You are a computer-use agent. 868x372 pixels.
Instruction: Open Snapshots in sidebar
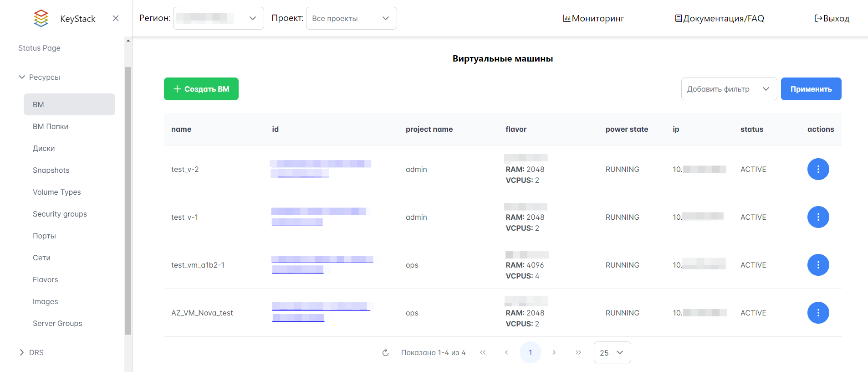[51, 170]
